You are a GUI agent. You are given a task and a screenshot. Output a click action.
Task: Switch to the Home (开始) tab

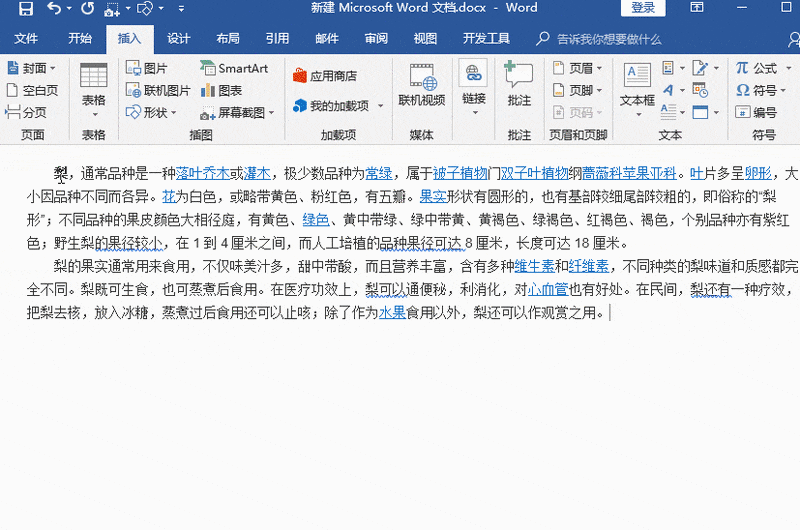pyautogui.click(x=80, y=39)
